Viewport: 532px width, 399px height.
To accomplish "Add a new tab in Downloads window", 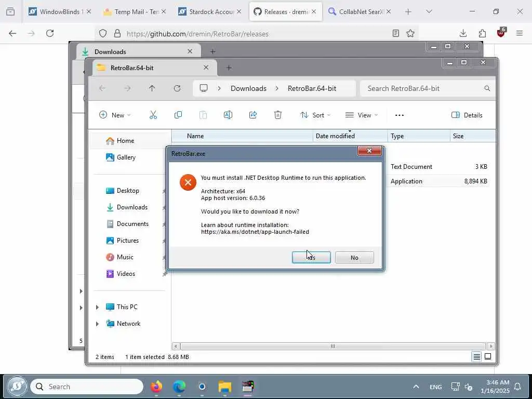I will [x=212, y=51].
